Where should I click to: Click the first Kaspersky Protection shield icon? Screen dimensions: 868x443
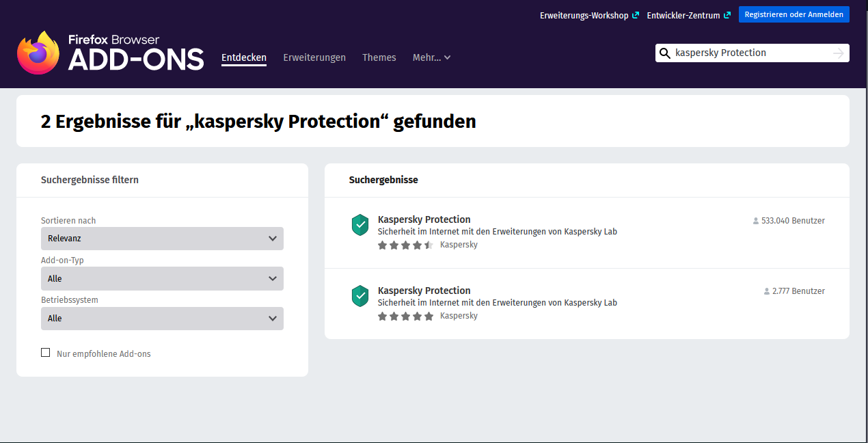tap(360, 225)
